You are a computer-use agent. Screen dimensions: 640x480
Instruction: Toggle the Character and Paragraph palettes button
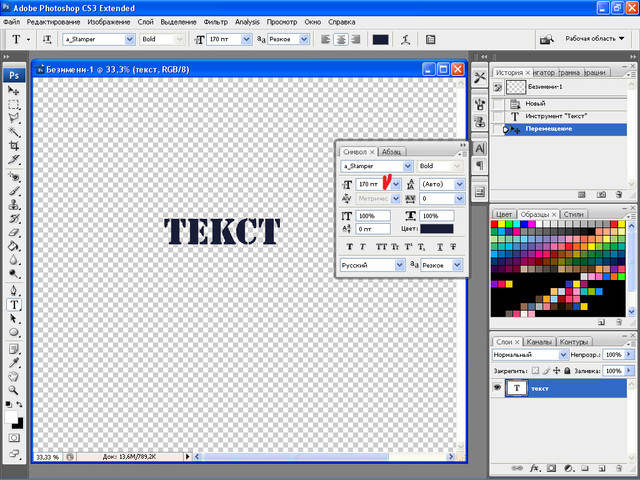pos(430,40)
